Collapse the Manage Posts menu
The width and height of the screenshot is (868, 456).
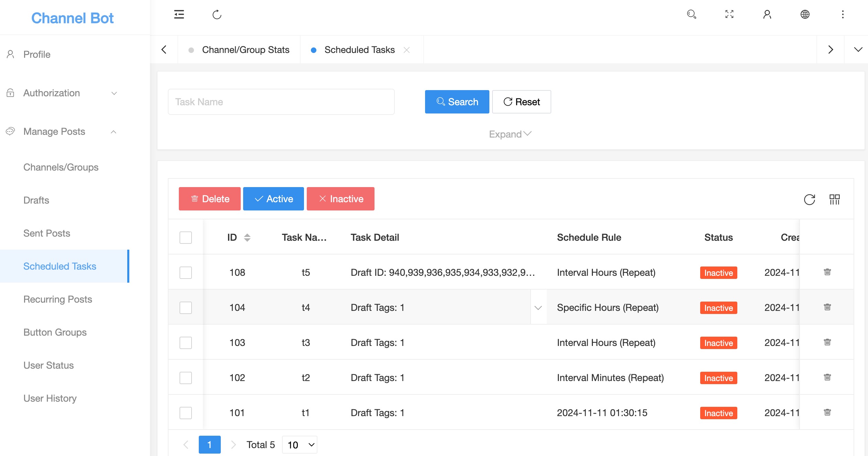coord(65,131)
